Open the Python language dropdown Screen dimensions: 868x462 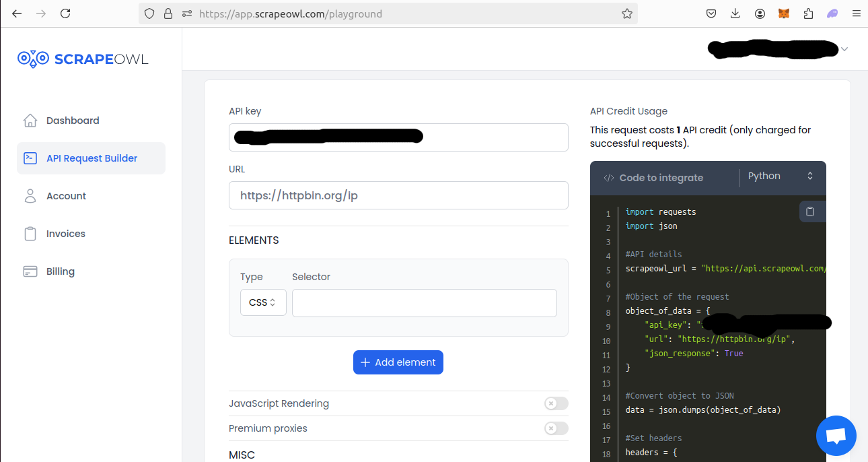point(781,176)
